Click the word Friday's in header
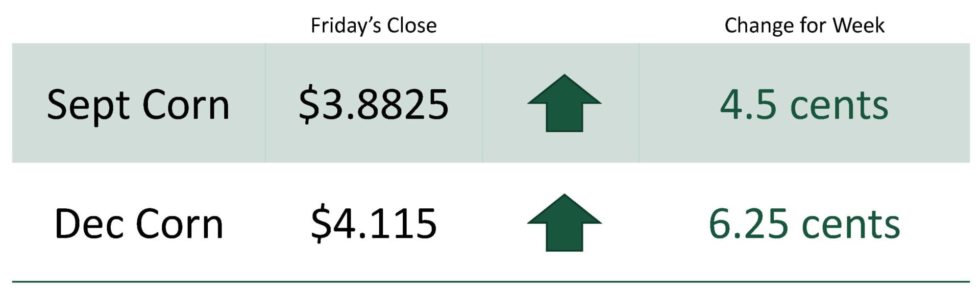Viewport: 980px width, 291px height. [346, 26]
